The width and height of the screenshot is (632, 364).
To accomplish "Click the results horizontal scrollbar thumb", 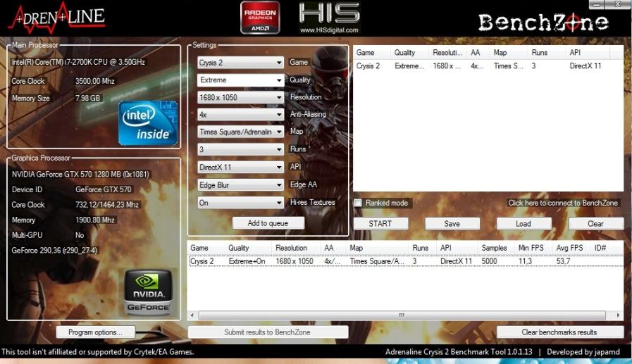I will pos(402,315).
